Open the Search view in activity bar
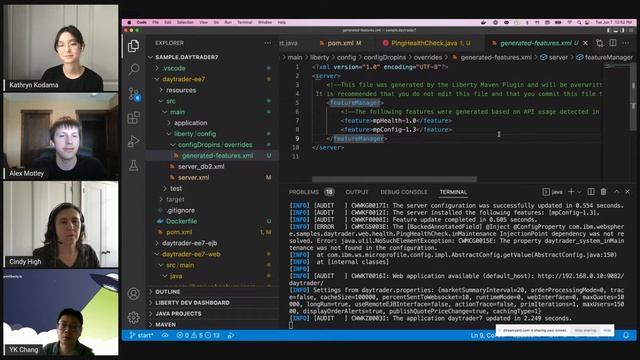This screenshot has width=640, height=360. pyautogui.click(x=133, y=70)
